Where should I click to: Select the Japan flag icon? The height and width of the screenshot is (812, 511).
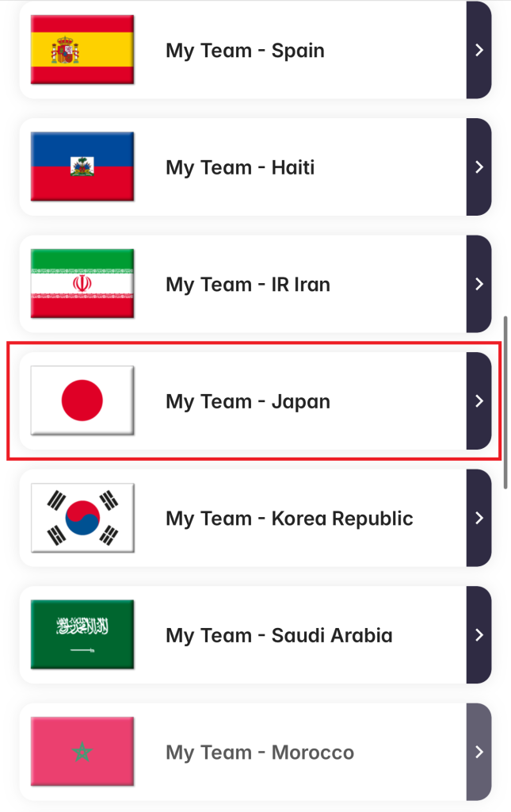pyautogui.click(x=82, y=400)
